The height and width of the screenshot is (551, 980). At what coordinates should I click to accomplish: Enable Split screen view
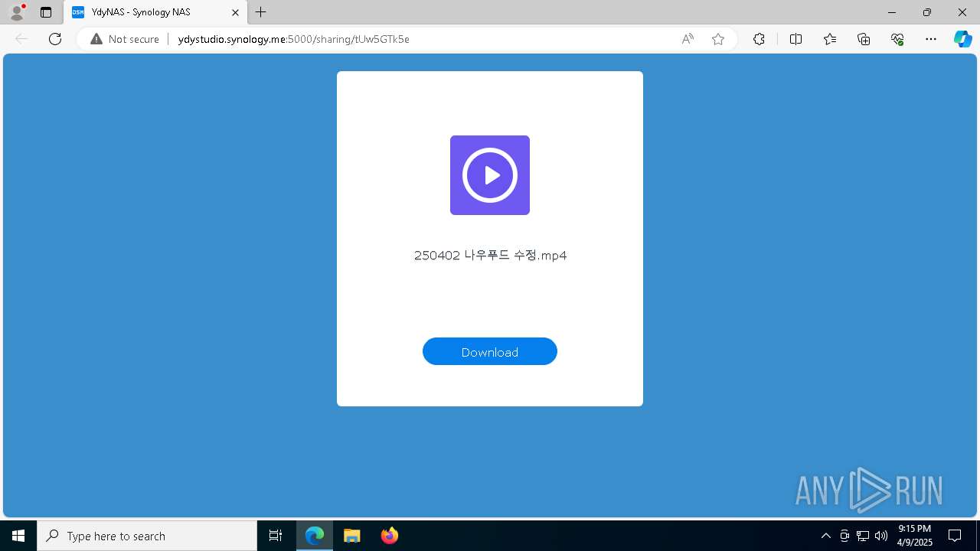pyautogui.click(x=795, y=39)
